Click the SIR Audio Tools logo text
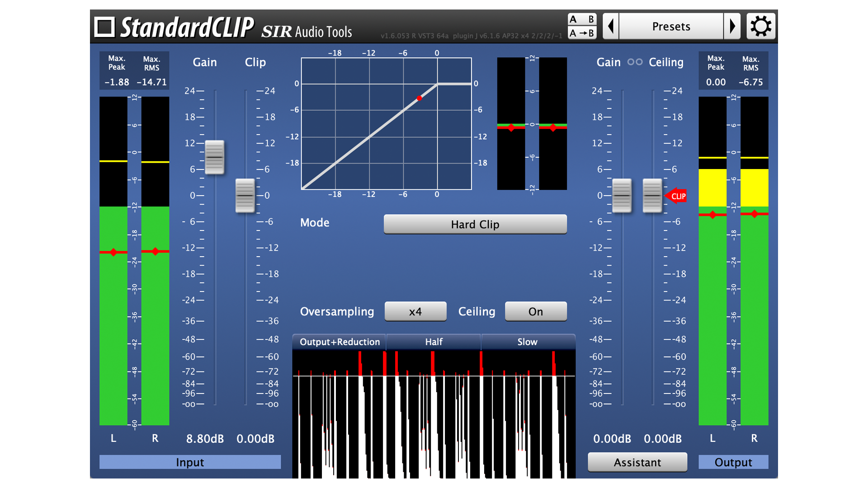 [x=307, y=31]
